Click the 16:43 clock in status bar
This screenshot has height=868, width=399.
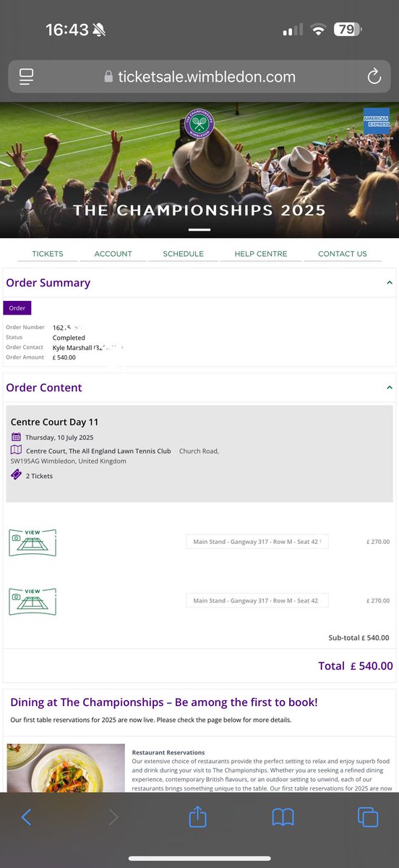point(66,30)
